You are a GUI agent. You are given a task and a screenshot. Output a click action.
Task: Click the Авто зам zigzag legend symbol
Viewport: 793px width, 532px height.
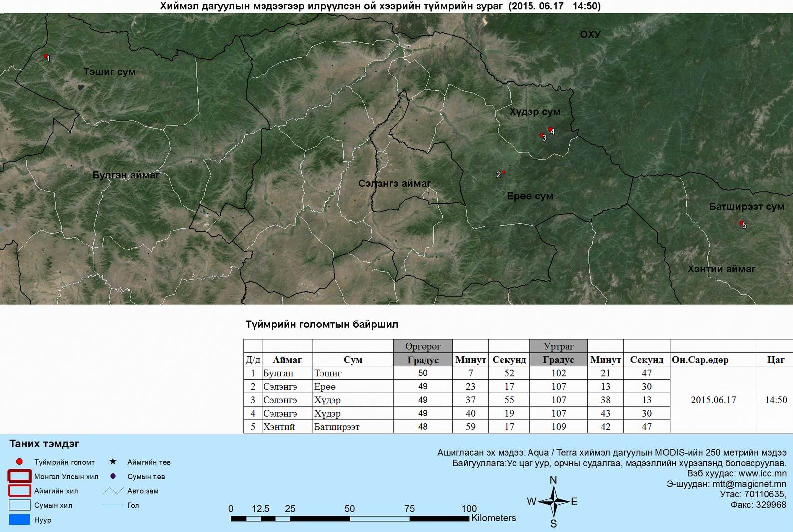click(x=113, y=491)
